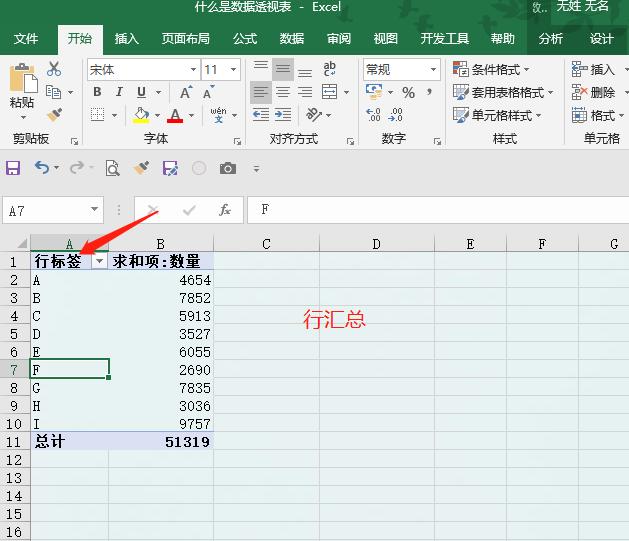629x541 pixels.
Task: Save workbook from quick access toolbar
Action: (x=13, y=168)
